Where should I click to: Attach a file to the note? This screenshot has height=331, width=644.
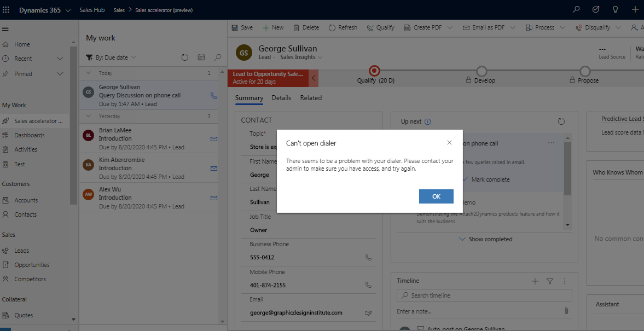pyautogui.click(x=566, y=311)
